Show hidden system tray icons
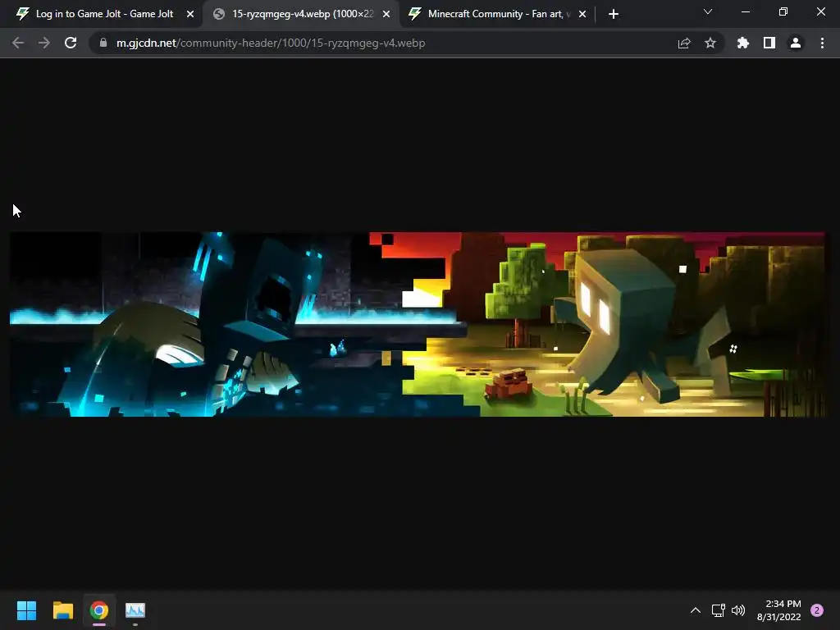The image size is (840, 630). tap(696, 610)
